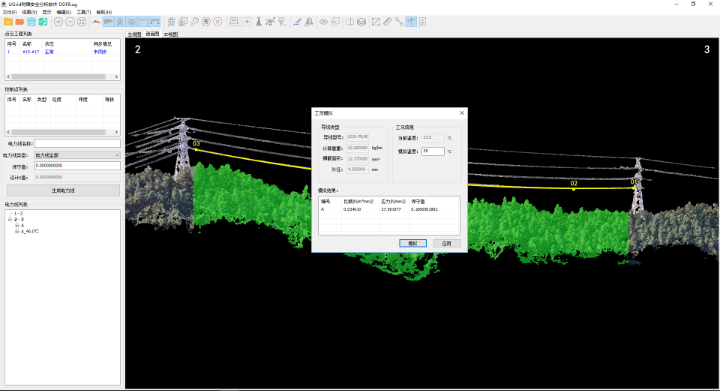This screenshot has height=391, width=720.
Task: Click the zoom out minus circle icon
Action: (70, 22)
